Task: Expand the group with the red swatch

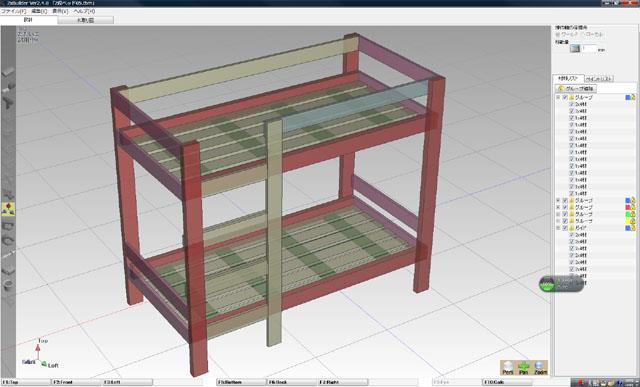Action: click(x=558, y=207)
